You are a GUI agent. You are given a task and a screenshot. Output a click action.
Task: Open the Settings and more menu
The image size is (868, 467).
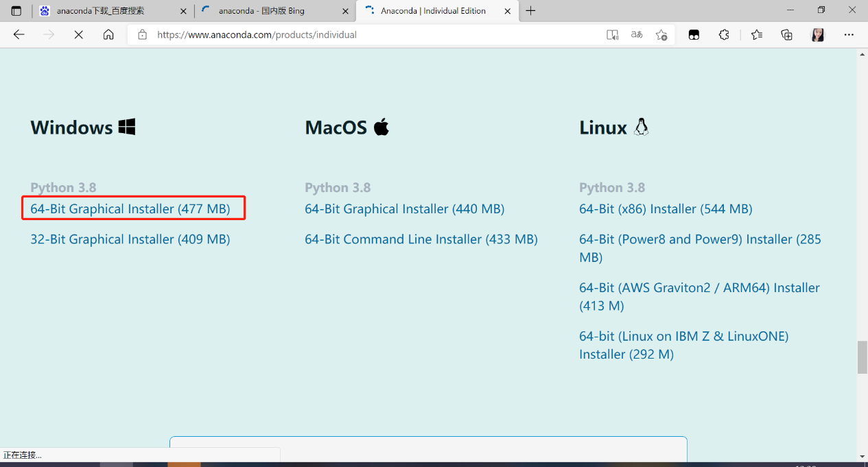click(849, 34)
